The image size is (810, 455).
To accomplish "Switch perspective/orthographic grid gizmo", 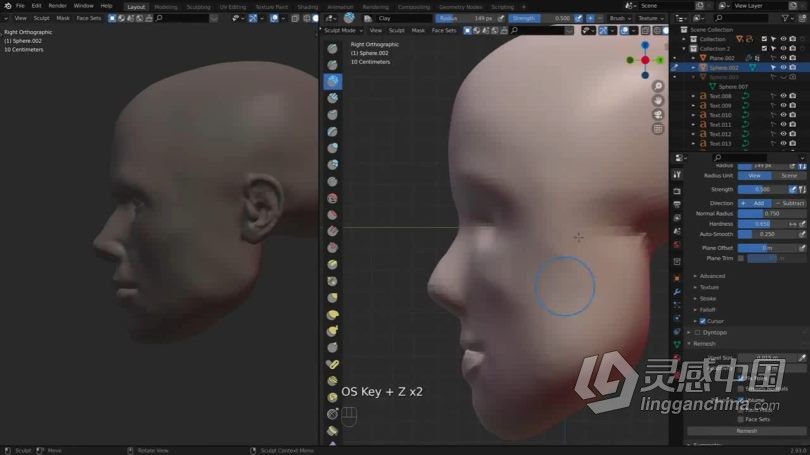I will [x=658, y=129].
